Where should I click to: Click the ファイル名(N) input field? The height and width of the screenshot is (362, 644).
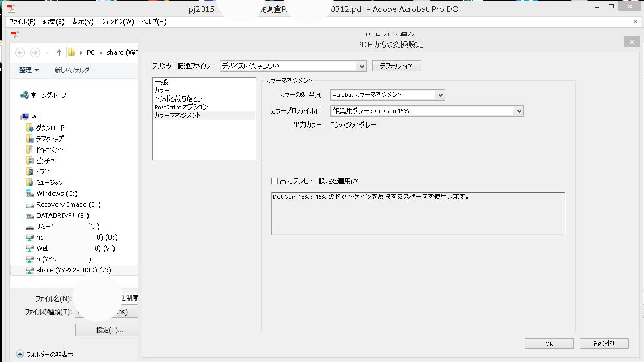107,298
